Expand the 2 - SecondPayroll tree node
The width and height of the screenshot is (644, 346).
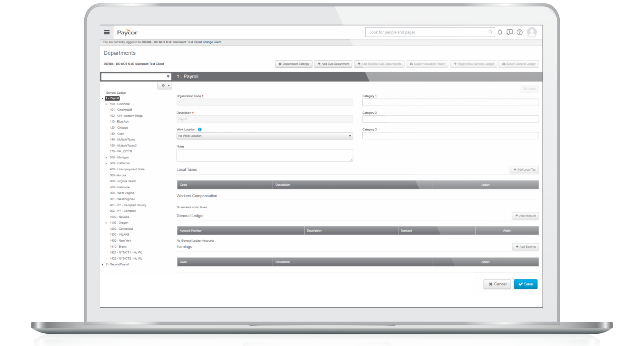102,264
